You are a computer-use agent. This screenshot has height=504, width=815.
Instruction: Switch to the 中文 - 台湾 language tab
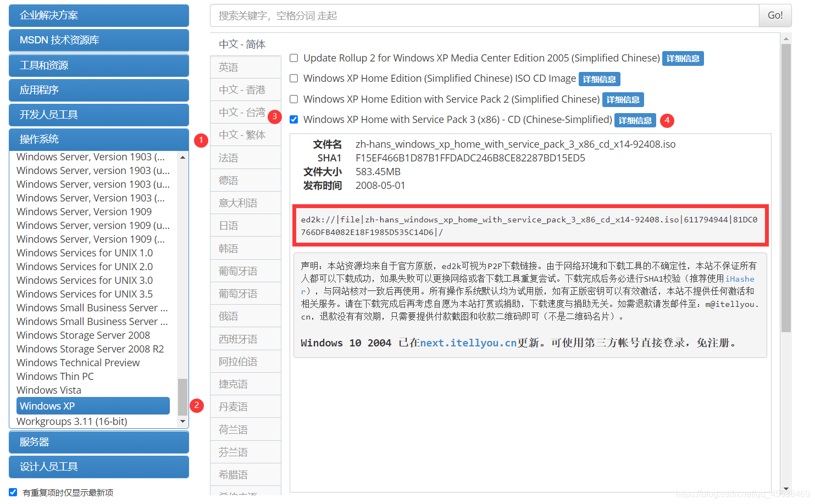coord(245,112)
